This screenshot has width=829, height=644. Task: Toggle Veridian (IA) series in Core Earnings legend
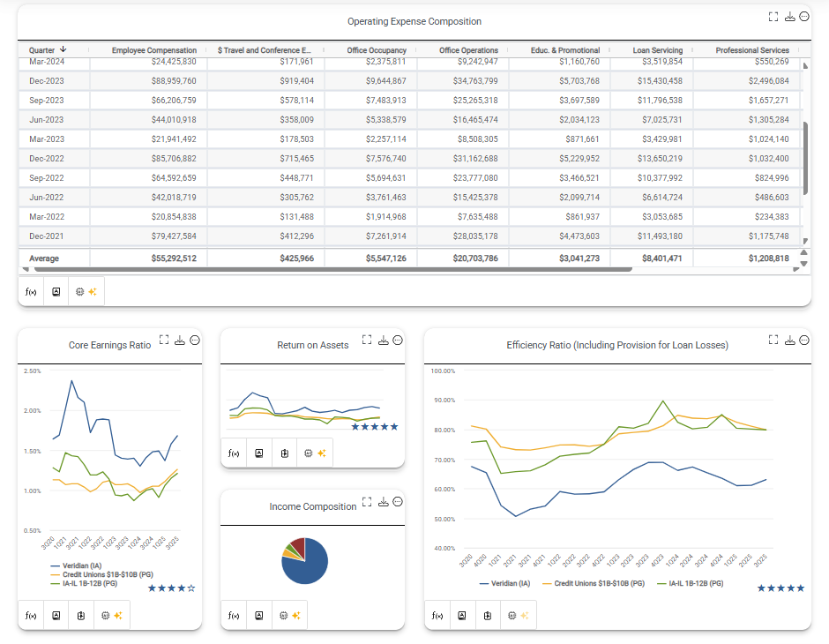tap(76, 565)
